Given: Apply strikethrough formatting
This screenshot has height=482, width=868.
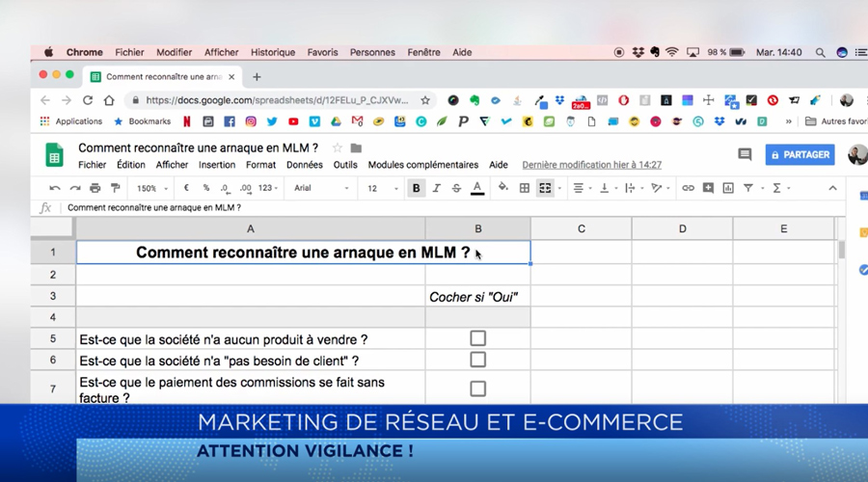Looking at the screenshot, I should [x=456, y=188].
